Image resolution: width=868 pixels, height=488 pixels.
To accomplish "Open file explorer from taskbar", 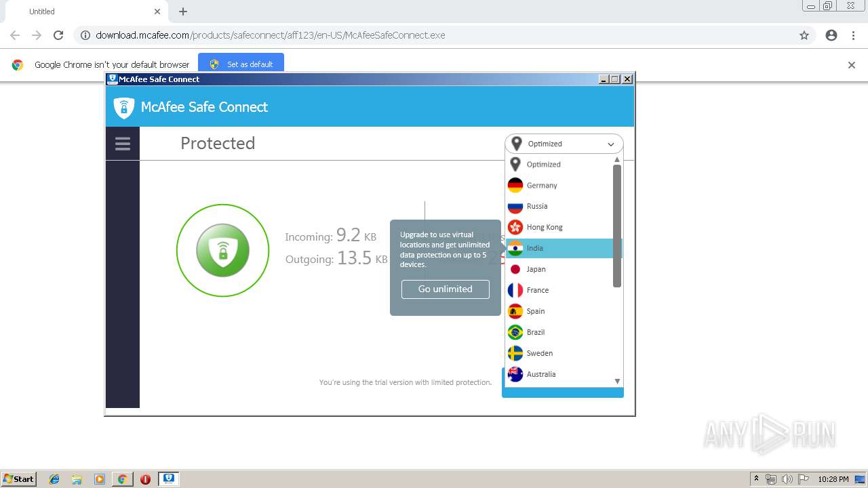I will pyautogui.click(x=77, y=479).
